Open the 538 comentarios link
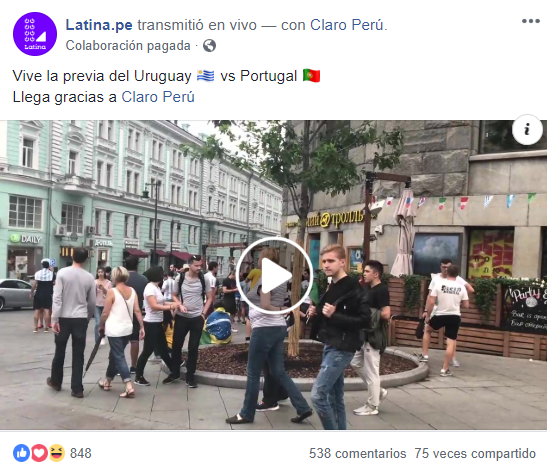 358,453
